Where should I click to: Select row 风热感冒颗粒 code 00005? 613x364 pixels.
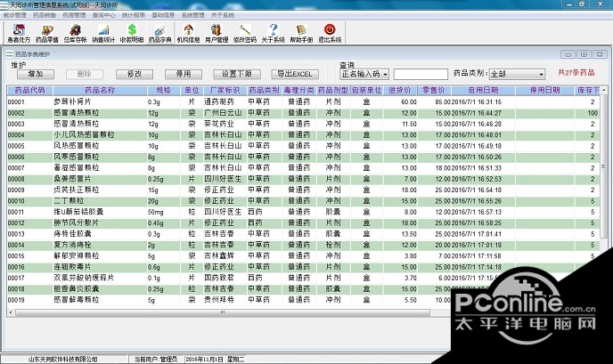pos(303,146)
